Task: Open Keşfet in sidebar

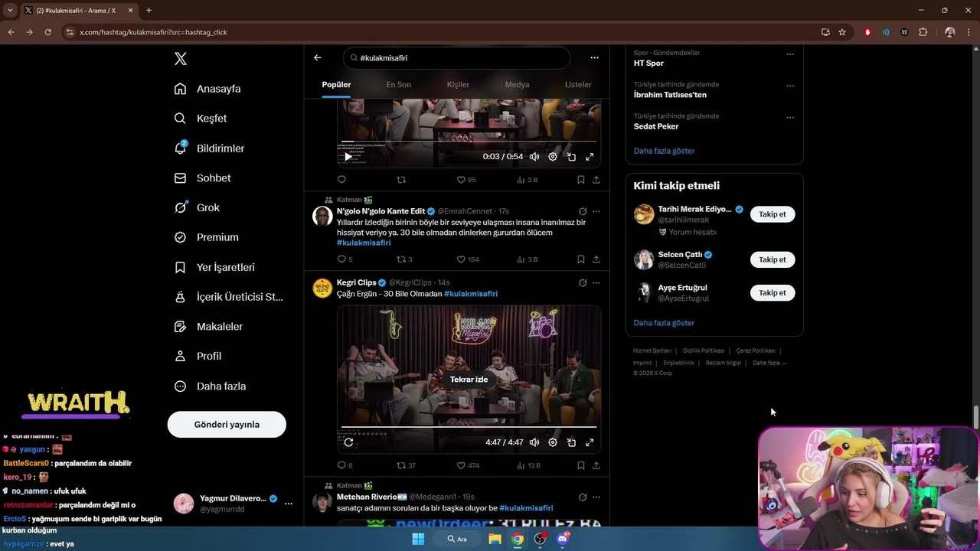Action: [201, 119]
